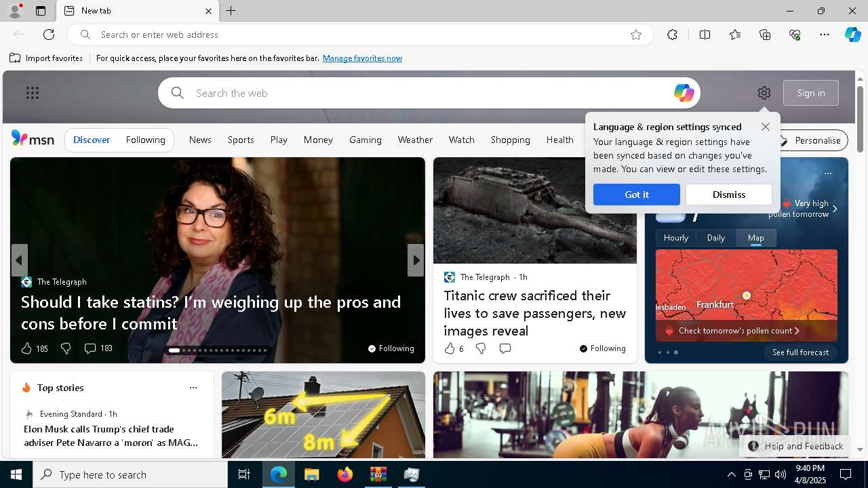Switch weather card to Map tab
Viewport: 868px width, 488px height.
756,238
